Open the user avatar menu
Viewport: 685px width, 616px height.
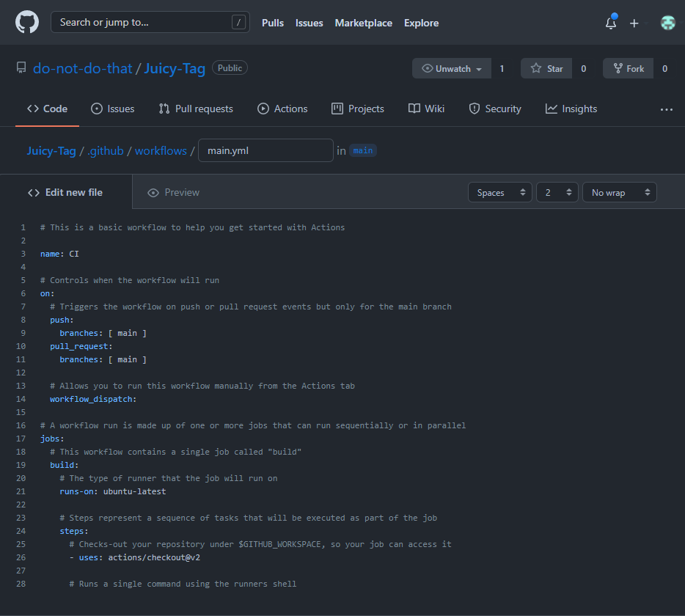point(667,23)
